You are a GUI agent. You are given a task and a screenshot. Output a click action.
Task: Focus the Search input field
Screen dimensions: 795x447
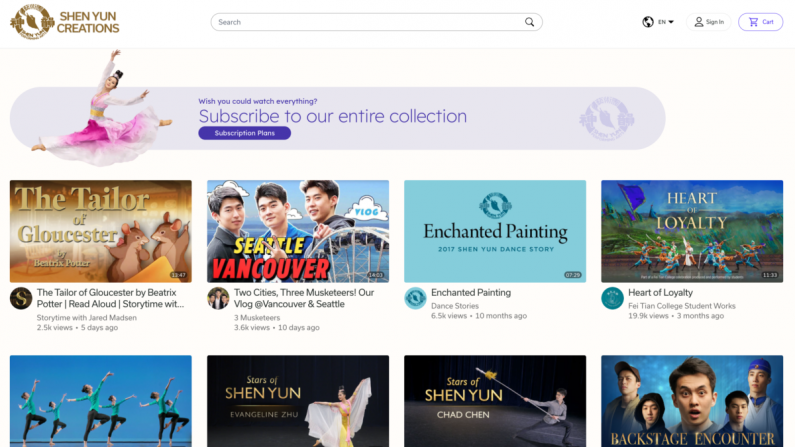pyautogui.click(x=376, y=22)
